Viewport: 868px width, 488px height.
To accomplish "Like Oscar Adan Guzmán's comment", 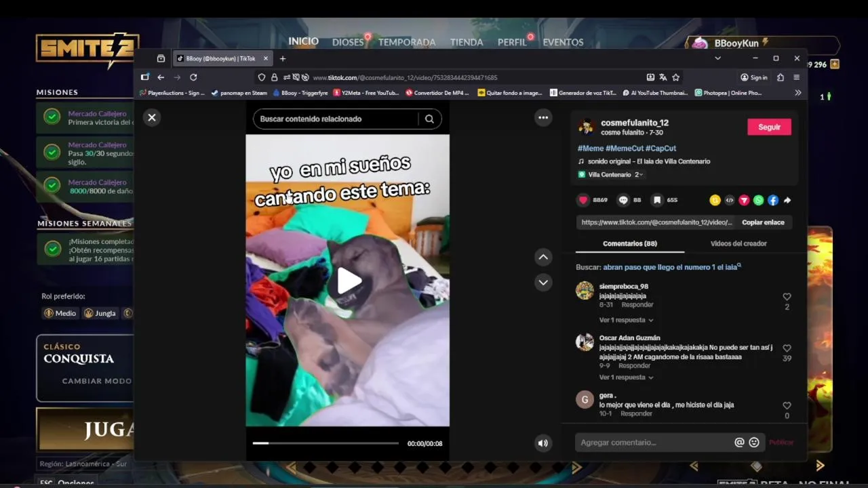I will [x=787, y=348].
